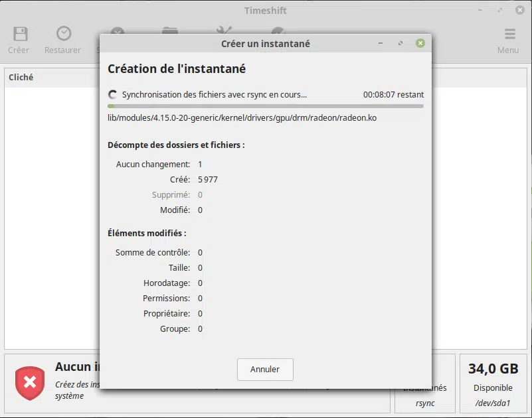The height and width of the screenshot is (418, 532).
Task: Click the Permissions label
Action: [x=167, y=299]
